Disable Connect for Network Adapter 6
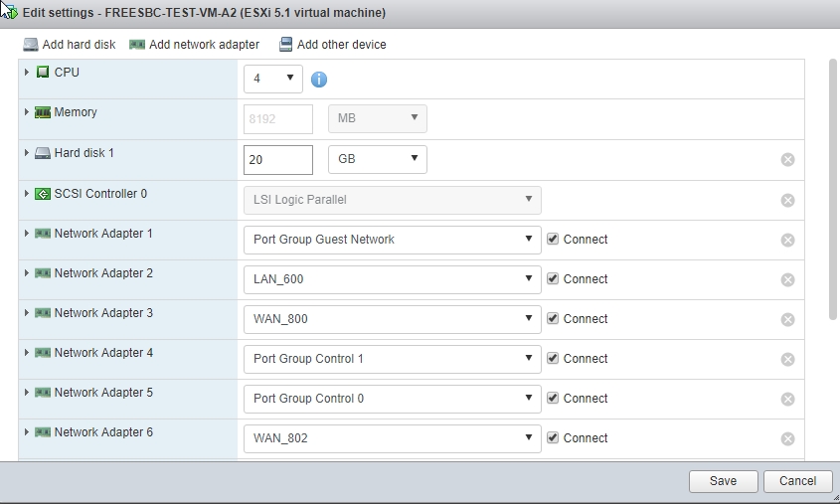 (553, 438)
